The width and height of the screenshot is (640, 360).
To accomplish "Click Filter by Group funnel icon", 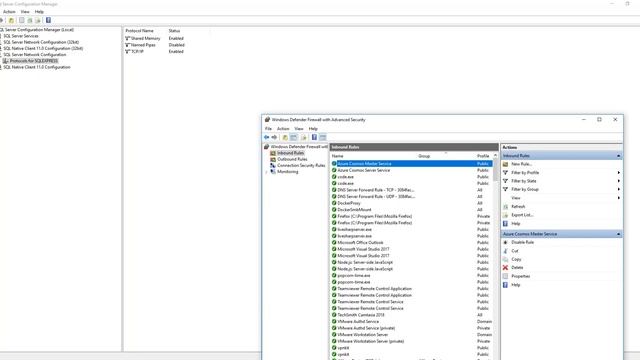I will pyautogui.click(x=505, y=189).
